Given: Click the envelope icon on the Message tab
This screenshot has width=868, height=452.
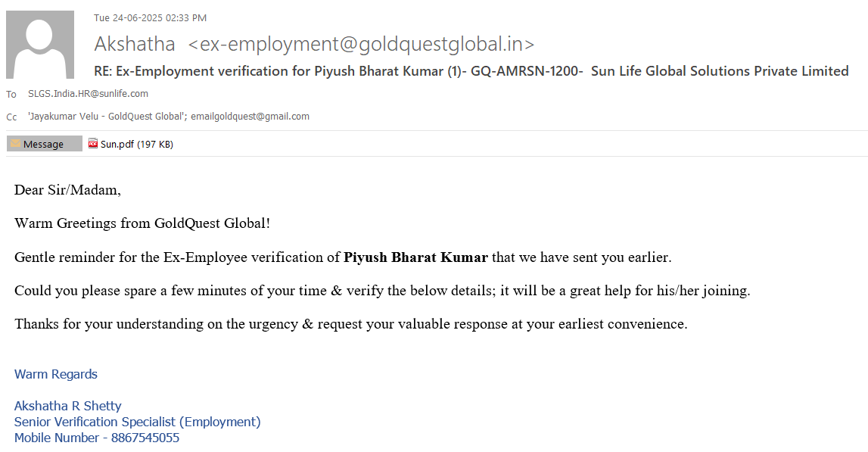Looking at the screenshot, I should (15, 144).
